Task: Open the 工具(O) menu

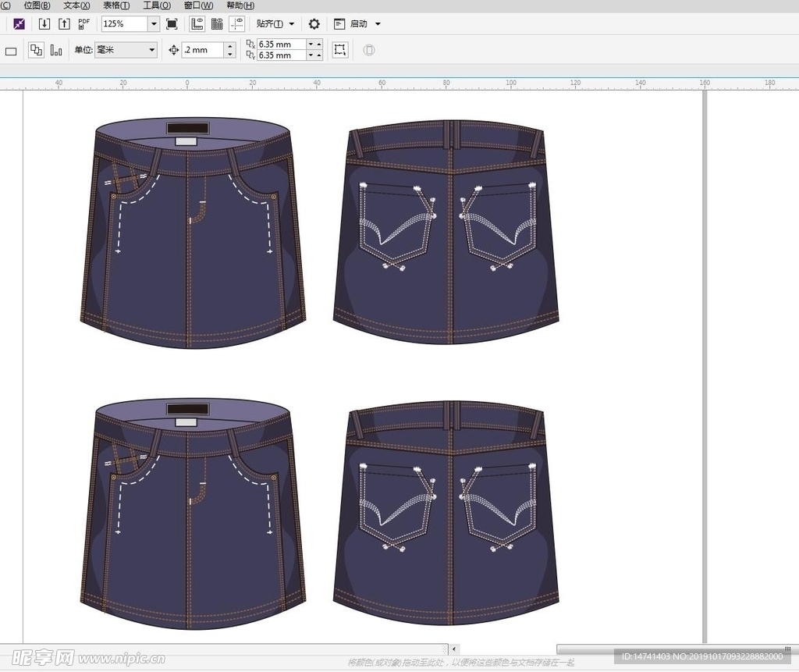Action: click(156, 5)
